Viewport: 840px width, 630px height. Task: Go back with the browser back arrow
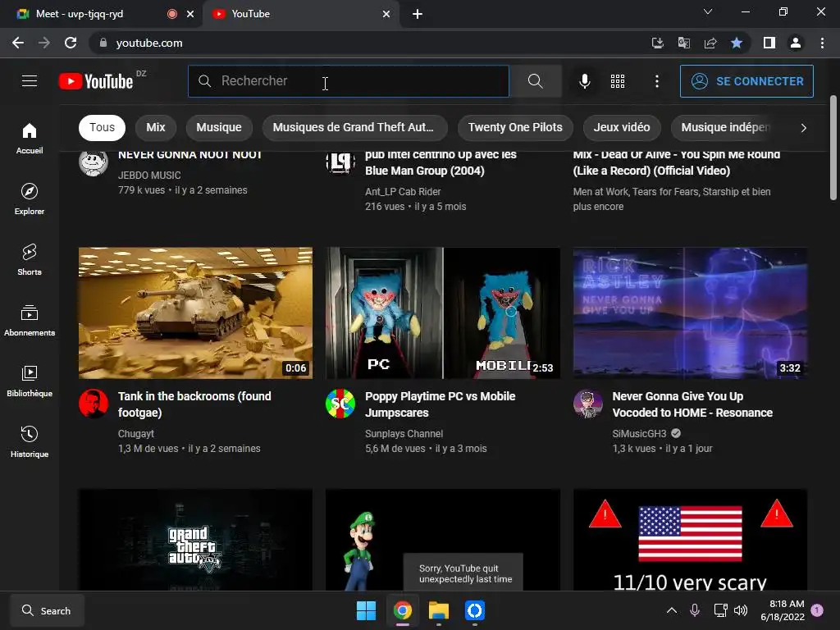[x=18, y=43]
